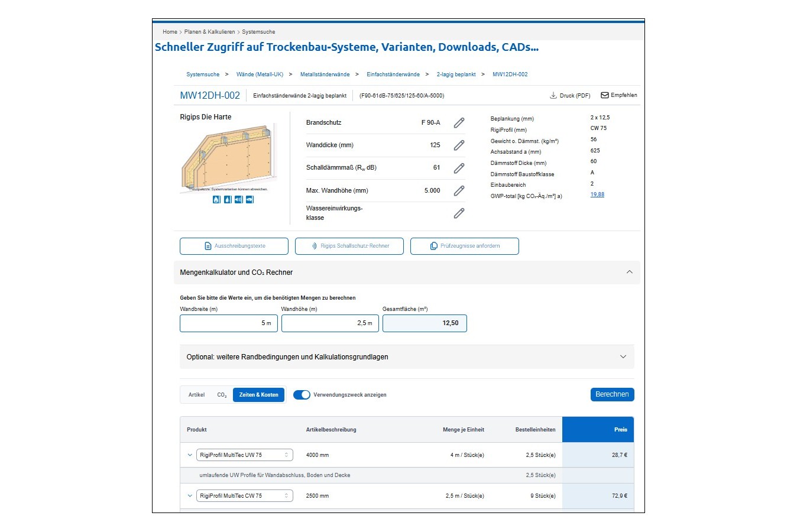Download Druck (PDF)
Viewport: 797px width, 532px height.
click(570, 96)
